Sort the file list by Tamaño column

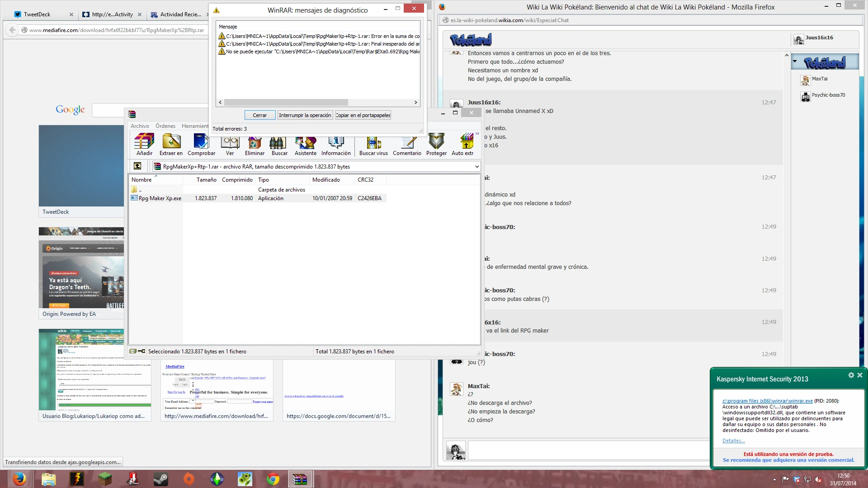pyautogui.click(x=206, y=180)
